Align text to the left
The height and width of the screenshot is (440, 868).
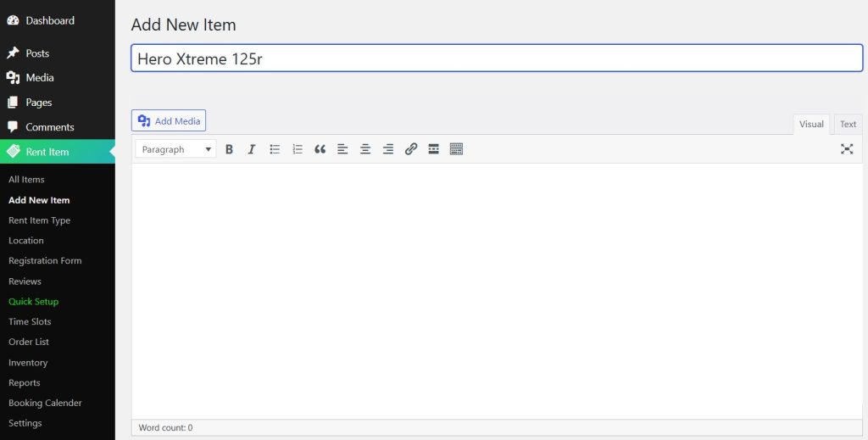point(342,149)
